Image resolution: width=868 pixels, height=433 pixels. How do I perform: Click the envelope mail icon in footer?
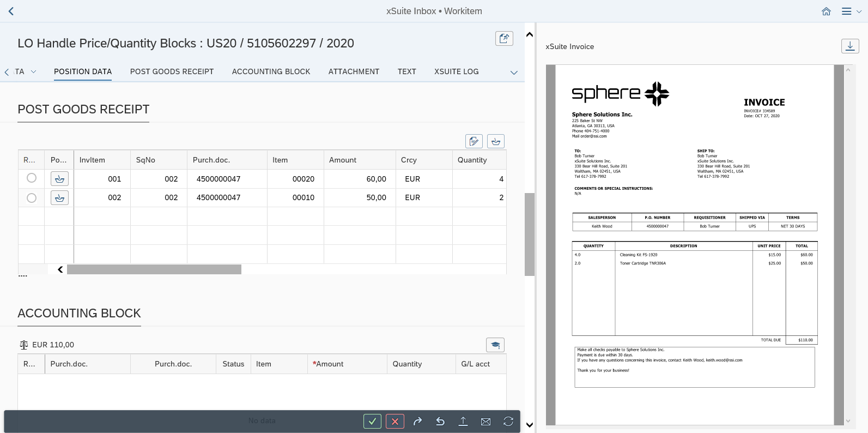(x=485, y=421)
